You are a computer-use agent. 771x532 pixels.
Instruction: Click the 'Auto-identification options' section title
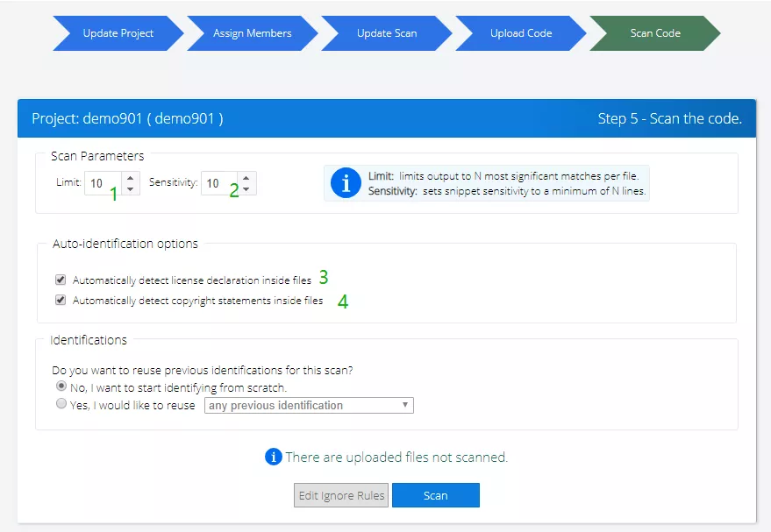[125, 244]
